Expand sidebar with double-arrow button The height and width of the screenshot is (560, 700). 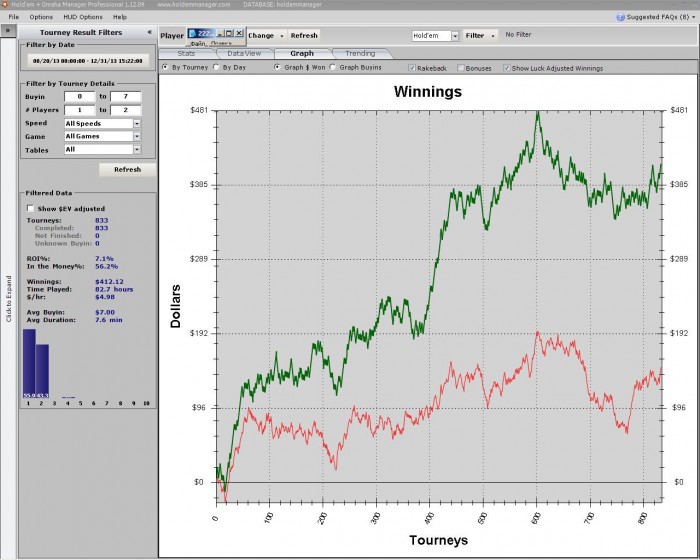click(8, 31)
